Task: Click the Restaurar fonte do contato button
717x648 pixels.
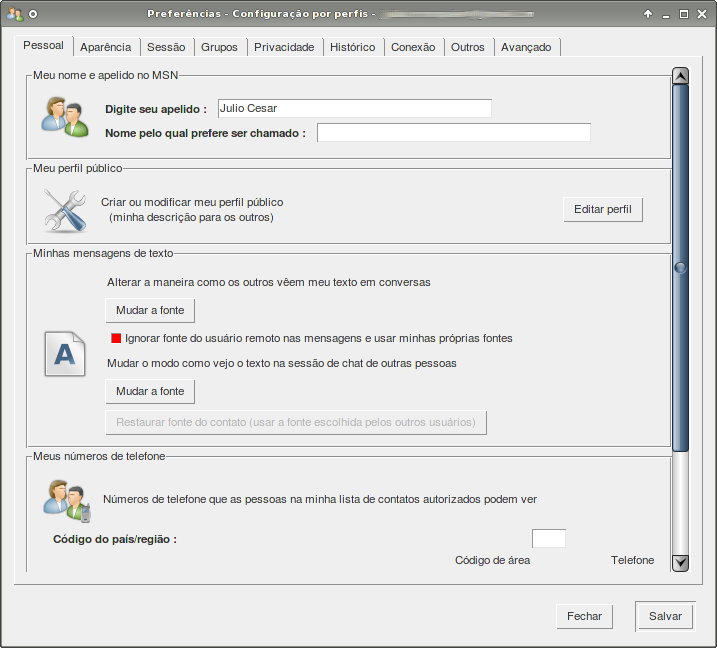Action: point(296,423)
